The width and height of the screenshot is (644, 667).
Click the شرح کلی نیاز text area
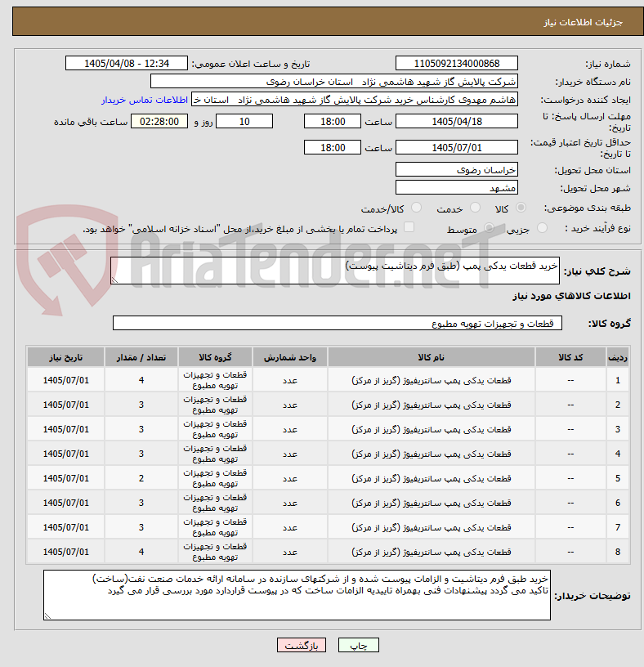[335, 271]
